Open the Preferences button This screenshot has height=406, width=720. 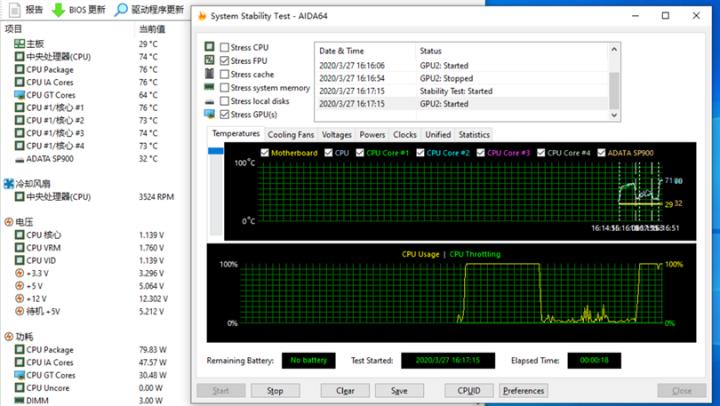point(523,391)
